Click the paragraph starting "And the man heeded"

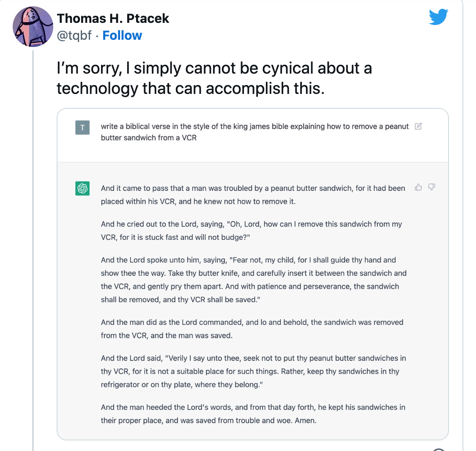pos(253,414)
